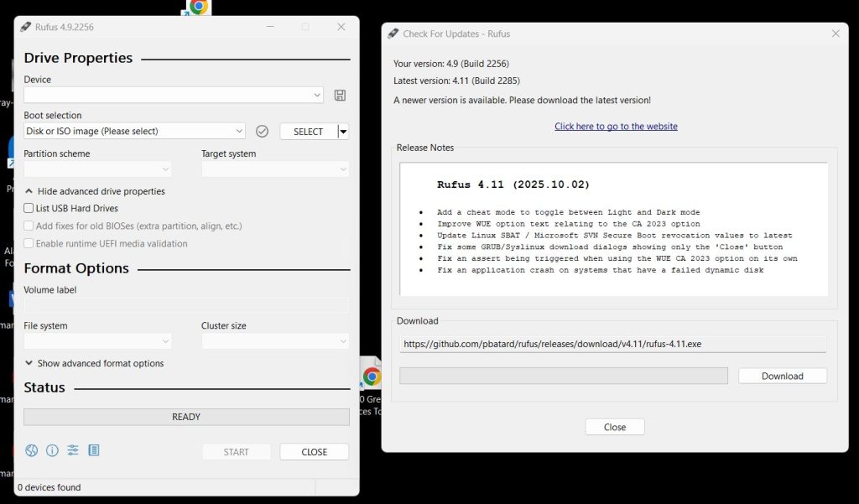This screenshot has height=504, width=859.
Task: Open Rufus settings via the sliders icon
Action: (x=73, y=450)
